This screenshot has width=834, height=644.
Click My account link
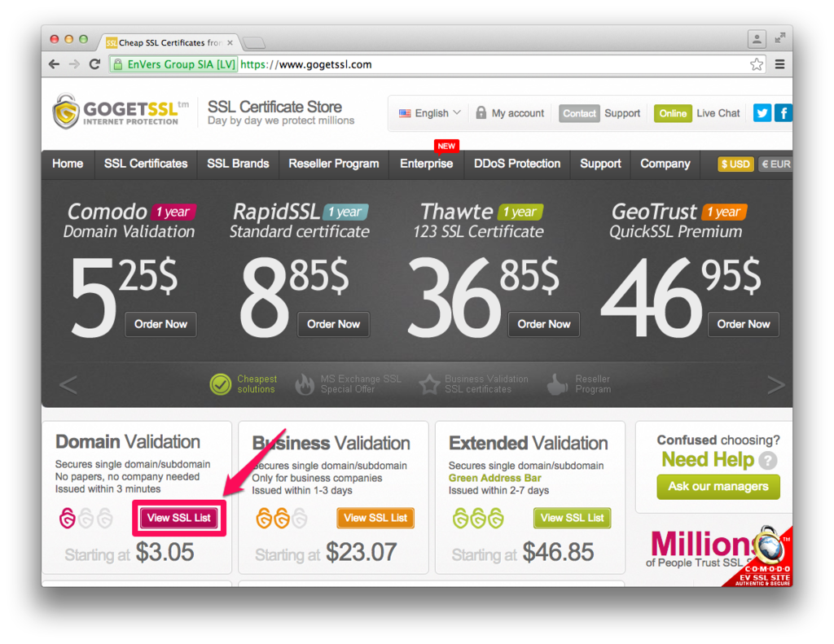click(x=517, y=113)
